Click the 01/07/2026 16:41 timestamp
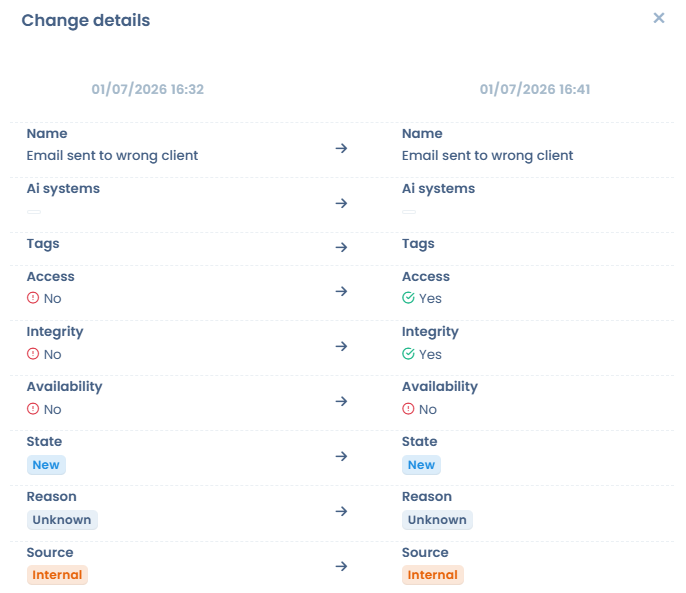The width and height of the screenshot is (686, 593). [x=535, y=89]
